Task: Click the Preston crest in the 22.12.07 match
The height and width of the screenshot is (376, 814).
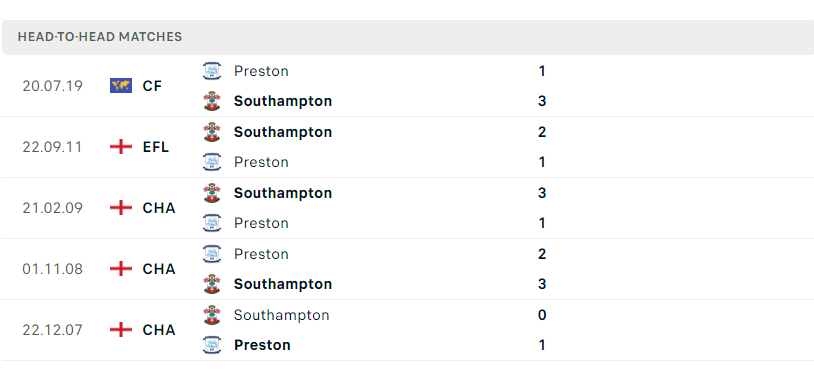Action: pyautogui.click(x=212, y=345)
